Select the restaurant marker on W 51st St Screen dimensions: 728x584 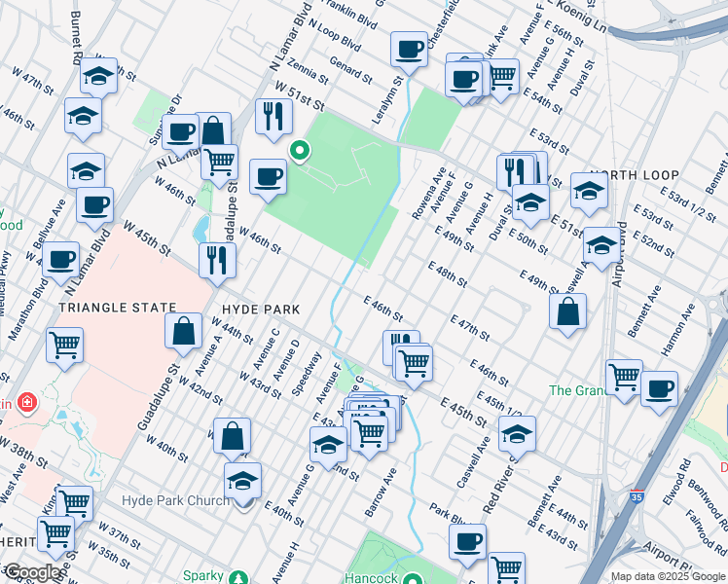click(x=273, y=116)
